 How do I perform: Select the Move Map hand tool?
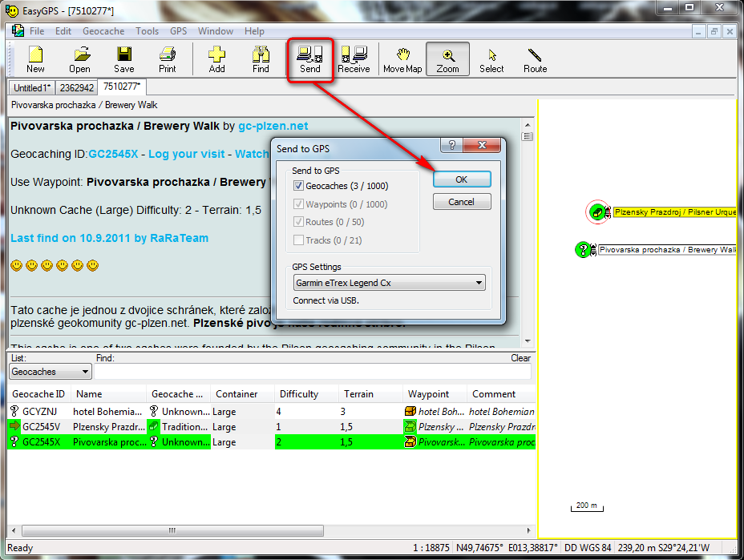coord(402,59)
